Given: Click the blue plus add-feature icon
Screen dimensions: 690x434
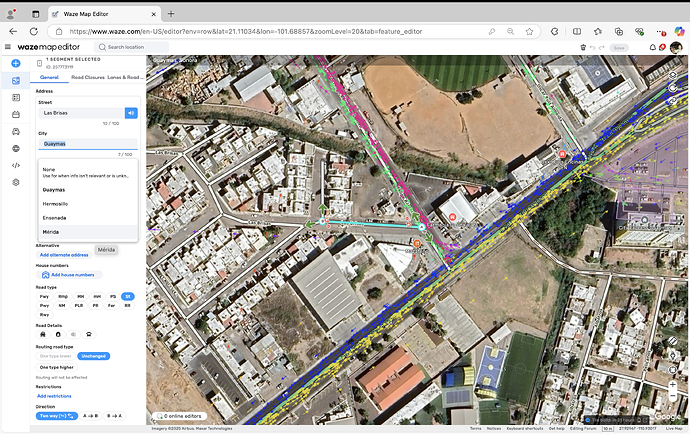Looking at the screenshot, I should pos(16,63).
